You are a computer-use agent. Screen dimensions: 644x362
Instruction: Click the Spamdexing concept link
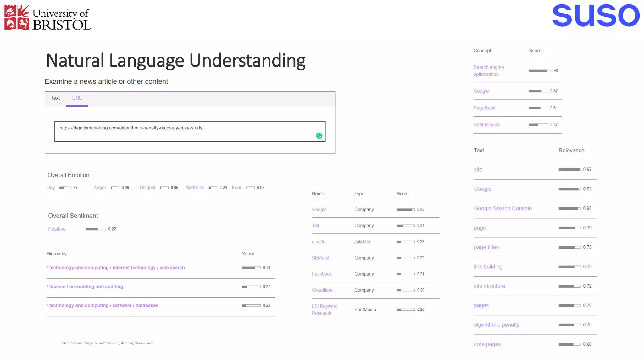click(x=486, y=125)
